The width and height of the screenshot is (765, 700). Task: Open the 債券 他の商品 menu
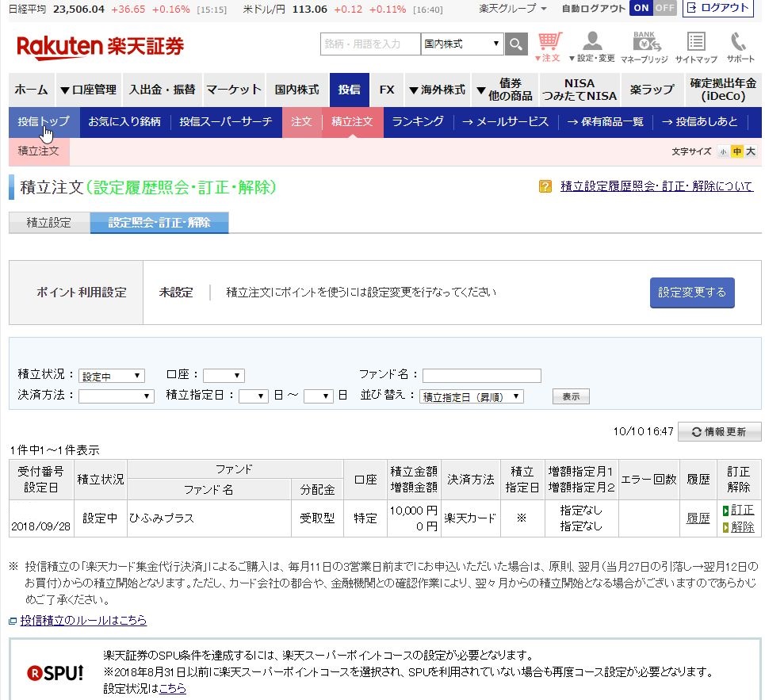(505, 90)
